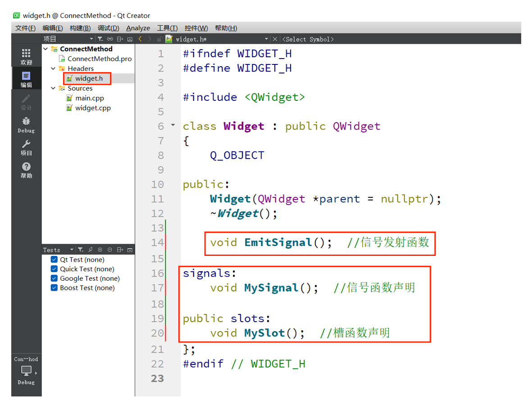Split the Tests side panel
This screenshot has height=405, width=532.
pos(120,250)
